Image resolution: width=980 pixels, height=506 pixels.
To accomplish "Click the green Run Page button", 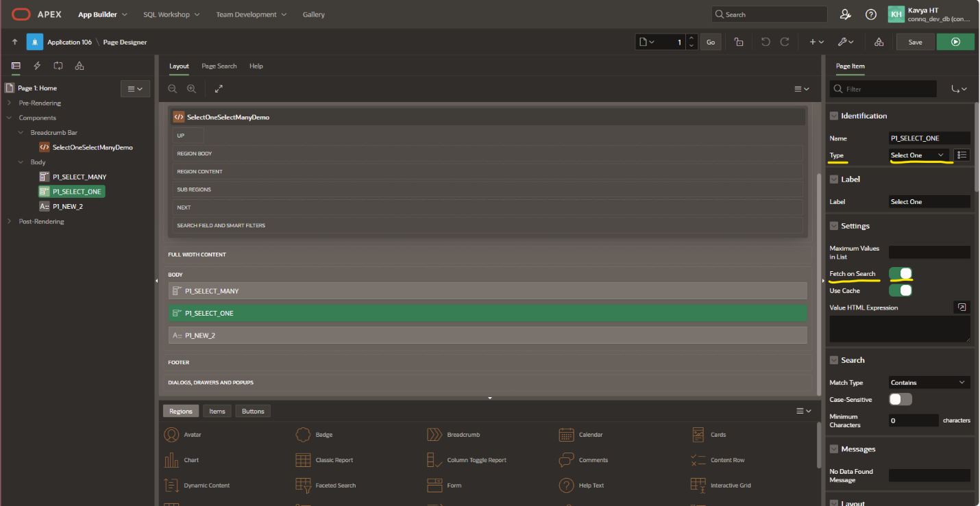I will pyautogui.click(x=955, y=42).
